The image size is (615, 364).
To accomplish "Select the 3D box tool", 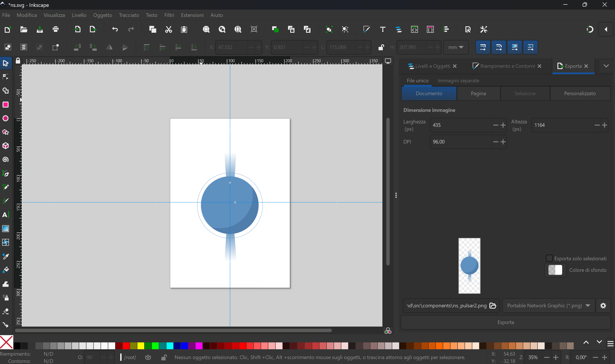I will [5, 146].
